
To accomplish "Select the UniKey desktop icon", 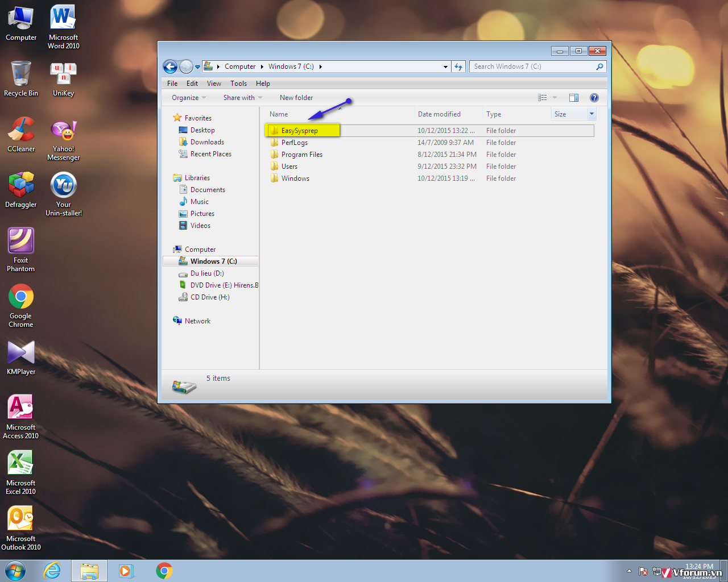I will [63, 79].
